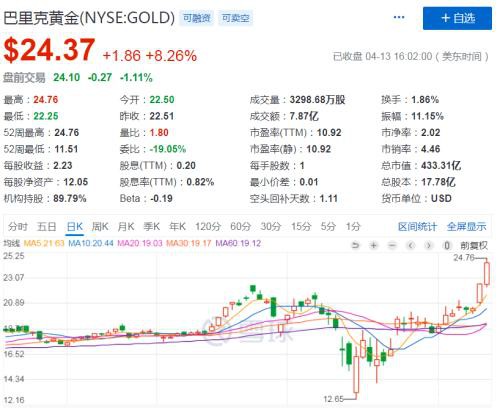This screenshot has height=408, width=500.
Task: Click the pre-market price 24.10
Action: pyautogui.click(x=67, y=78)
